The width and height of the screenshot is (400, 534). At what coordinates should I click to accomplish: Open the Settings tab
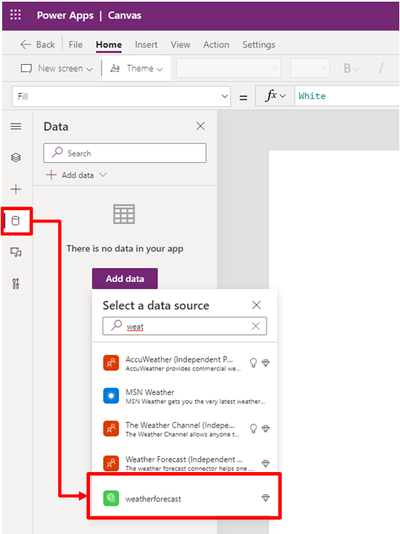(x=259, y=45)
